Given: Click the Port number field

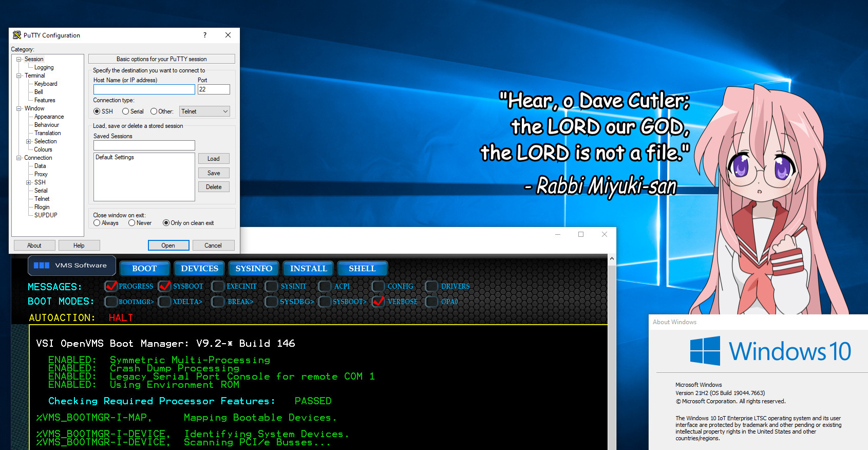Looking at the screenshot, I should point(214,89).
